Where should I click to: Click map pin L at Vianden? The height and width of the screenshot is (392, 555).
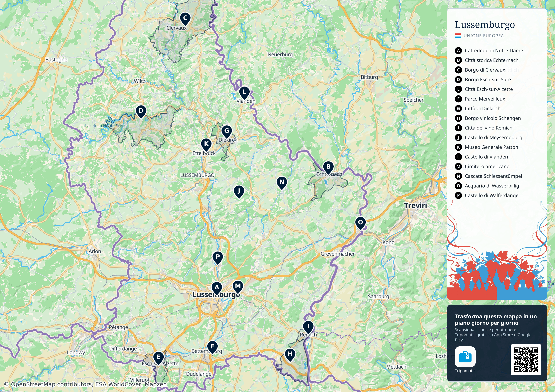click(x=244, y=93)
